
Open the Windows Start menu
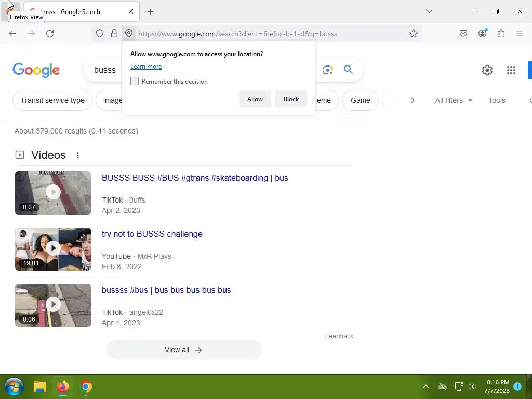(x=14, y=387)
